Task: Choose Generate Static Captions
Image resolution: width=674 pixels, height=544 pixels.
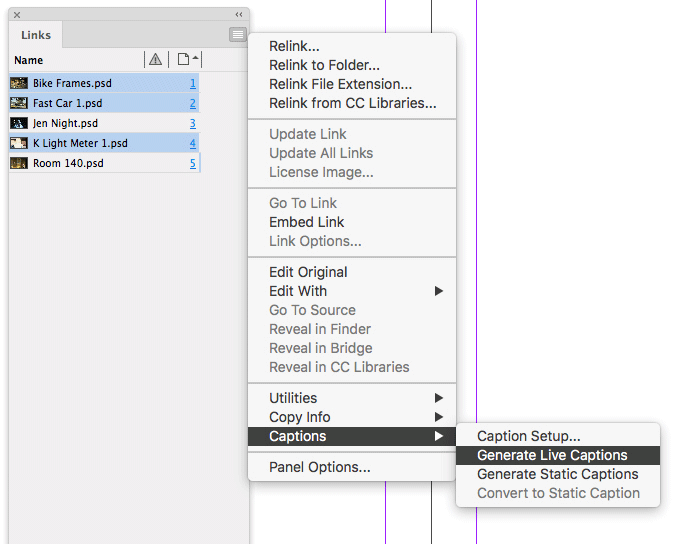Action: click(x=558, y=474)
